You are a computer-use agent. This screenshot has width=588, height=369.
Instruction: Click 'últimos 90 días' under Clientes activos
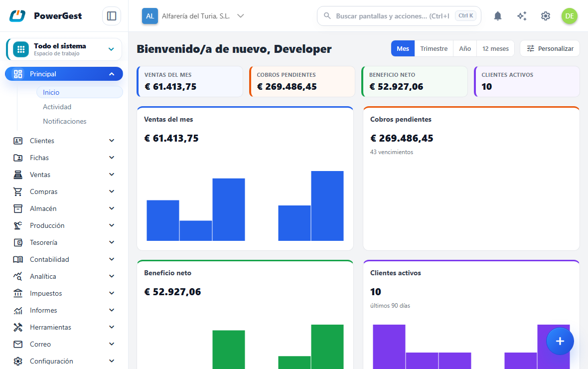[x=390, y=306]
